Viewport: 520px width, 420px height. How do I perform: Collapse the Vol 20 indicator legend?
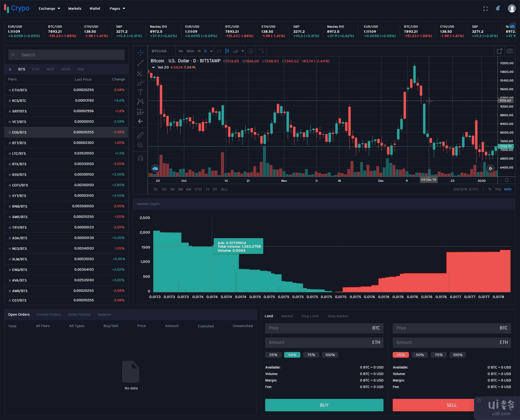pyautogui.click(x=153, y=67)
